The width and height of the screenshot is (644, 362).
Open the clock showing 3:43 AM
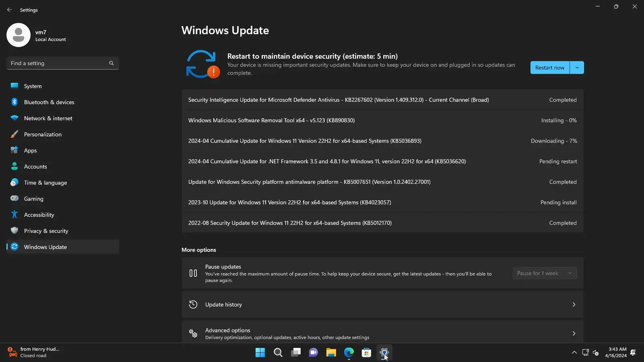tap(616, 352)
